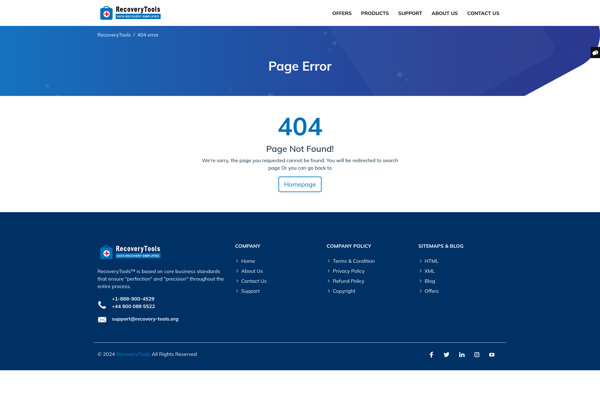Screen dimensions: 600x394
Task: Open the Refund Policy link
Action: tap(348, 281)
